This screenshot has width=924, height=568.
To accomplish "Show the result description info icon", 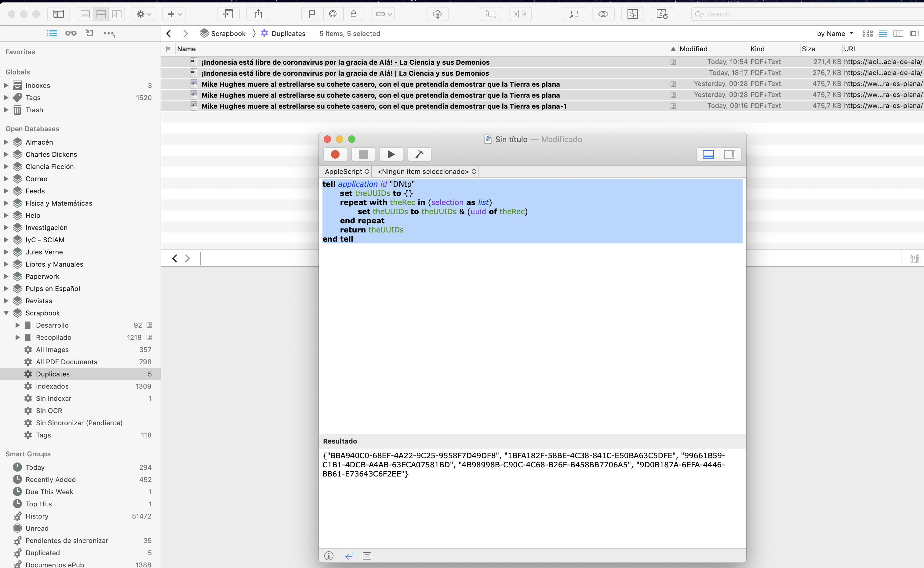I will 329,555.
